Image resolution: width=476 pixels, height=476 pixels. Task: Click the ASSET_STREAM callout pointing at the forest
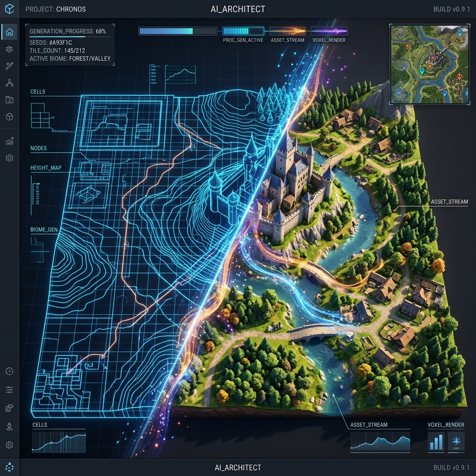450,202
